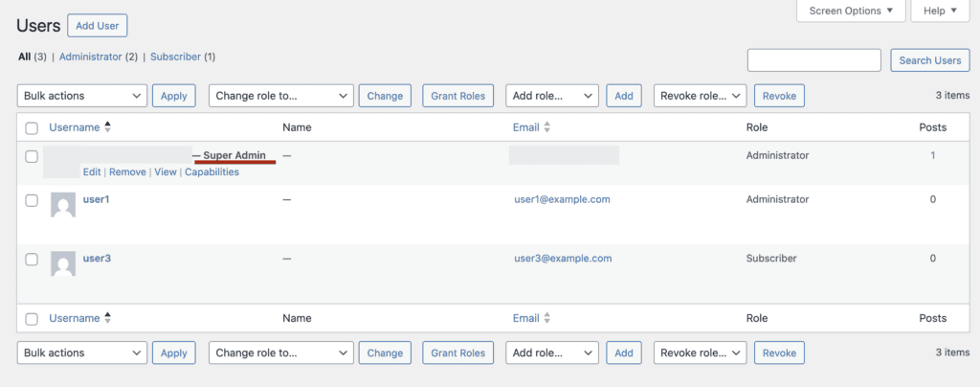980x387 pixels.
Task: Focus the user search input field
Action: 814,60
